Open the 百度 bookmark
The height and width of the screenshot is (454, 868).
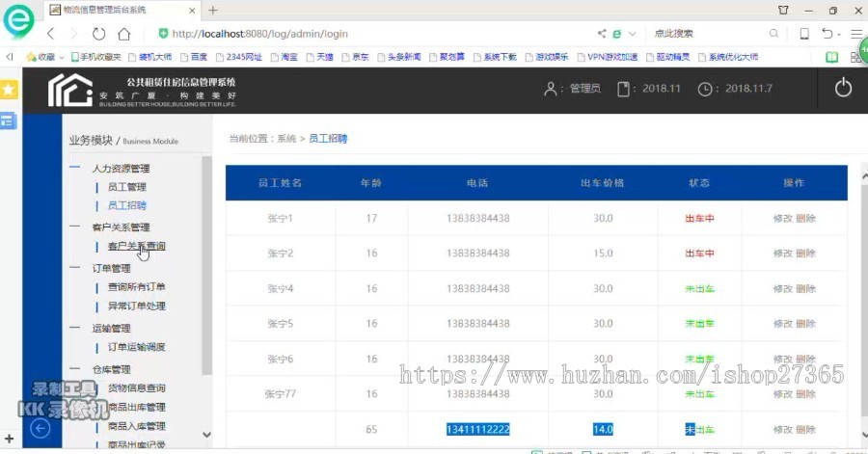[194, 57]
